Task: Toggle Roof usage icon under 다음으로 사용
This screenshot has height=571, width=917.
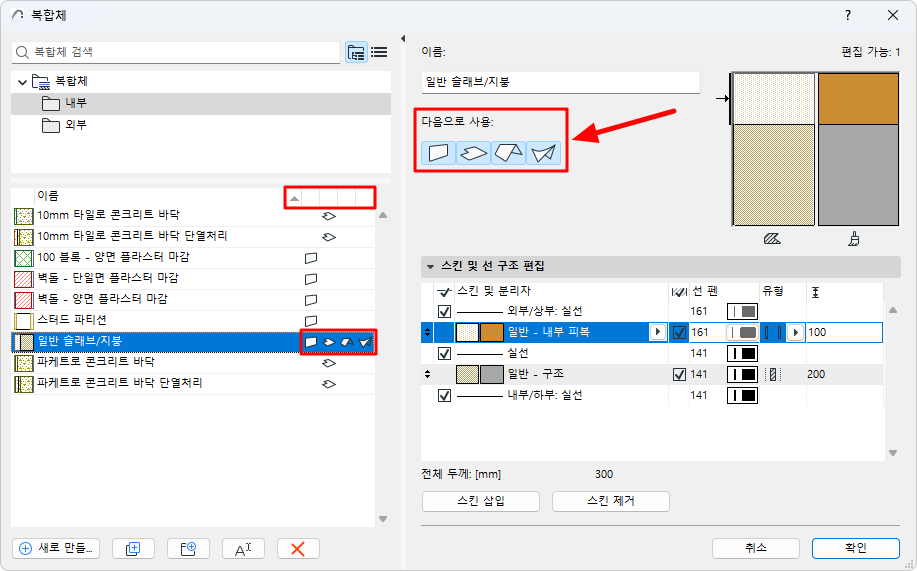Action: coord(508,153)
